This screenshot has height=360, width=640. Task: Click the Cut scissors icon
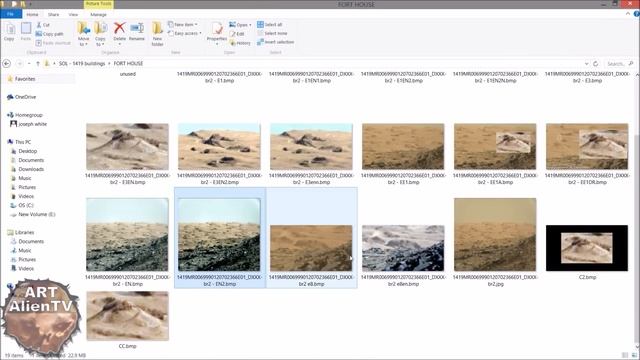39,25
